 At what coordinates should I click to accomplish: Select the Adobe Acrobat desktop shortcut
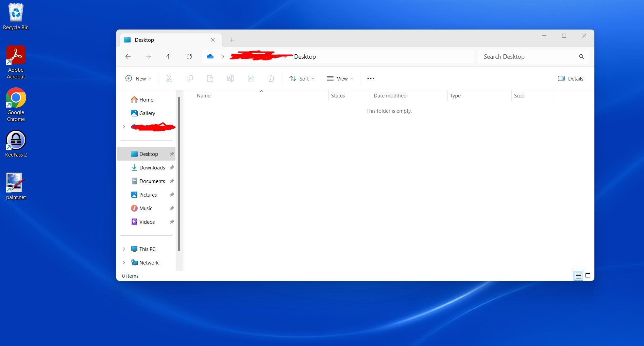(x=16, y=62)
